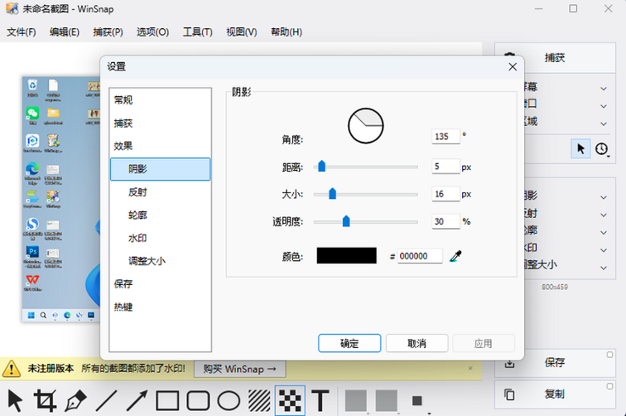Select the Crop tool in bottom toolbar
This screenshot has width=626, height=416.
45,401
